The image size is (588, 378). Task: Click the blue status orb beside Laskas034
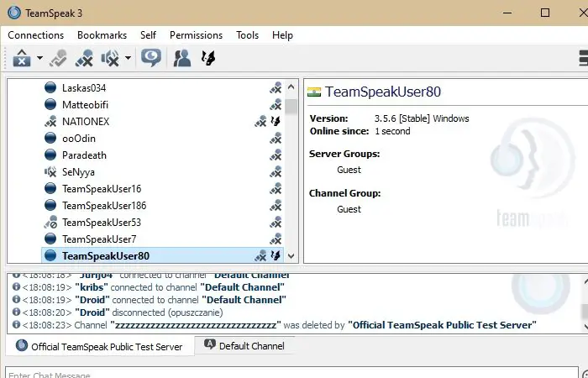coord(50,87)
